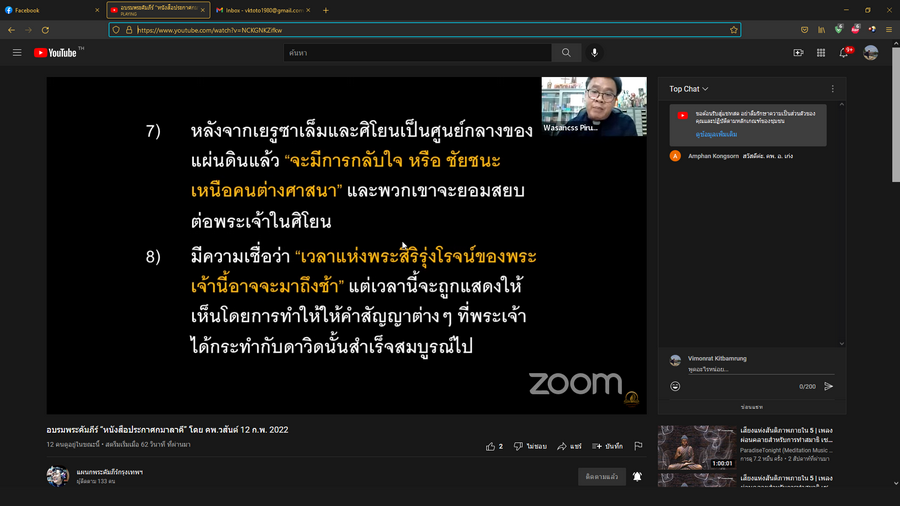Click the subscribed button under the video
The image size is (900, 506).
tap(601, 477)
